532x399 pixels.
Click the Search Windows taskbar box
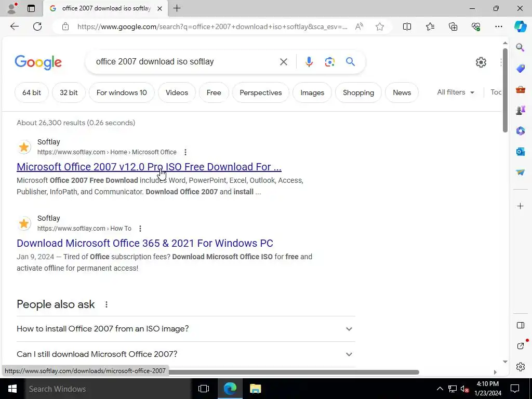pyautogui.click(x=108, y=389)
